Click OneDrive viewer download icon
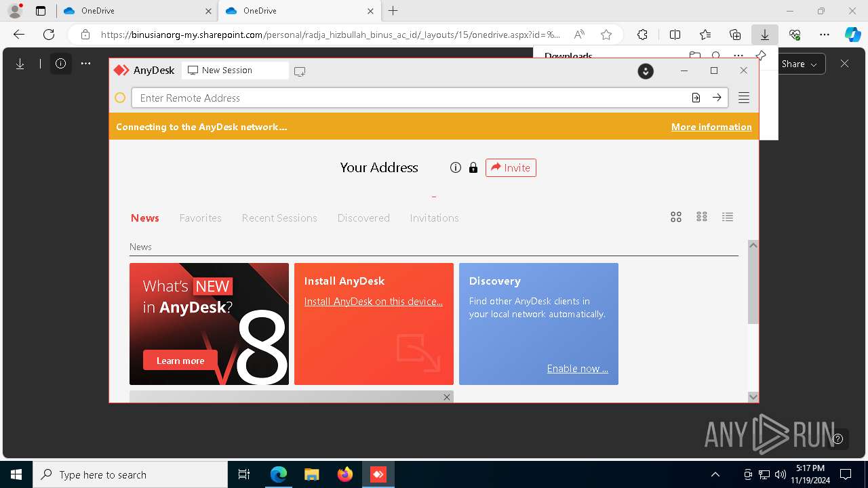This screenshot has width=868, height=488. click(x=20, y=64)
